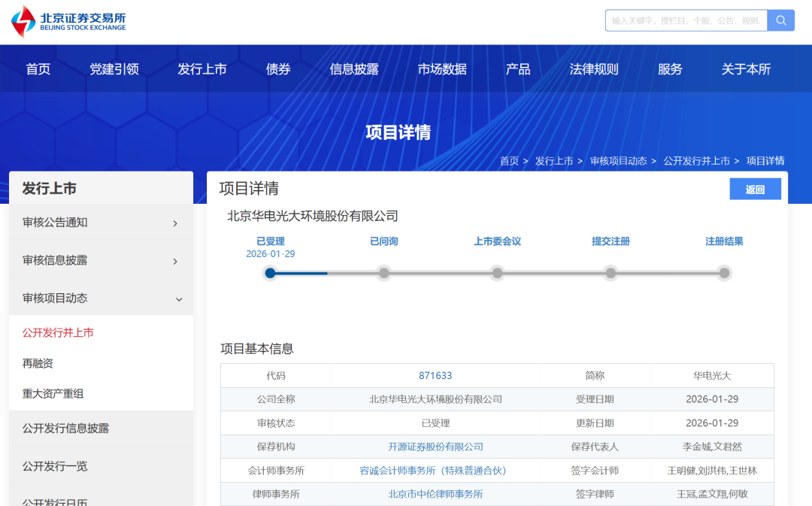Viewport: 812px width, 506px height.
Task: Click the 上市委会议 progress step dot
Action: tap(497, 273)
